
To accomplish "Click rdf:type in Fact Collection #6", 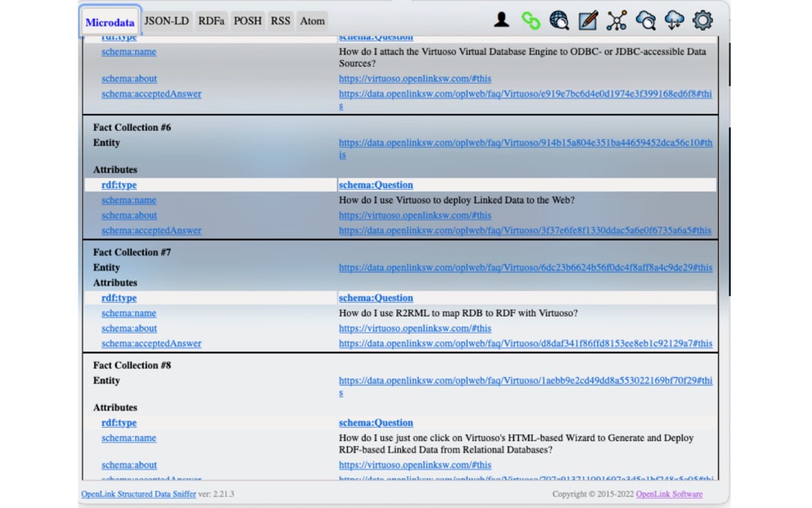I will coord(119,185).
